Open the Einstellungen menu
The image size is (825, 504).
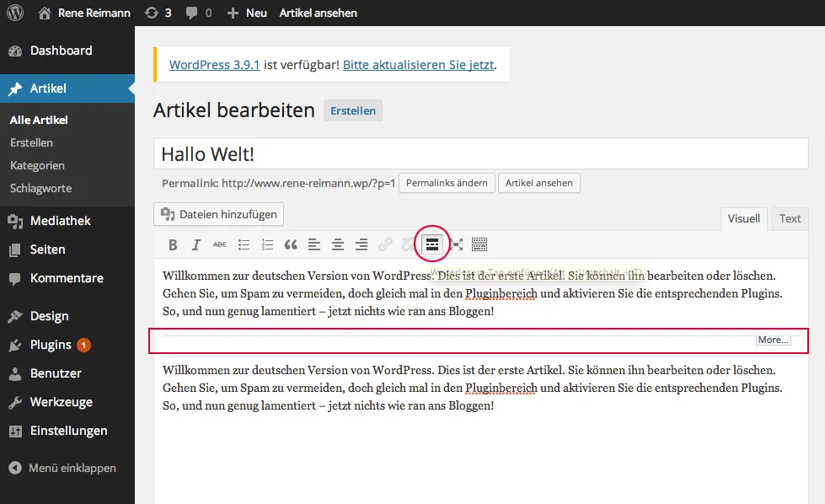click(67, 431)
